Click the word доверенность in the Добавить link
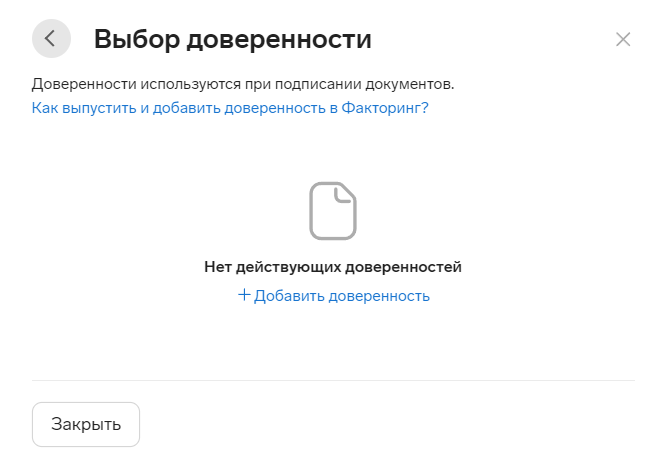 click(x=379, y=296)
